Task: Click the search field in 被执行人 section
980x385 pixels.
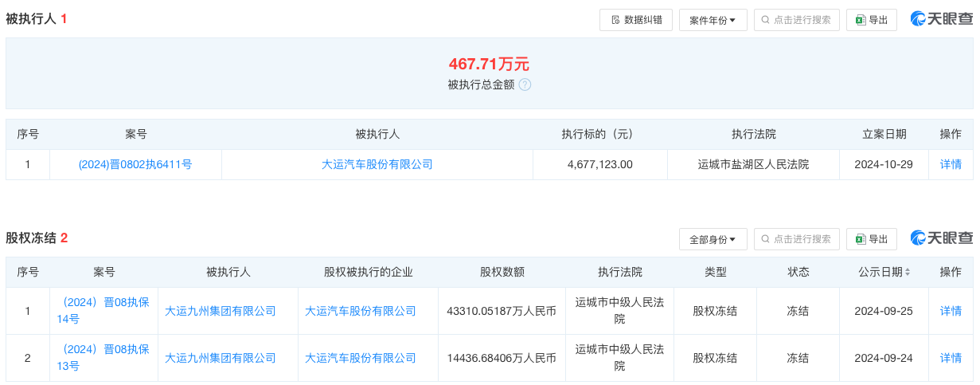Action: point(796,20)
